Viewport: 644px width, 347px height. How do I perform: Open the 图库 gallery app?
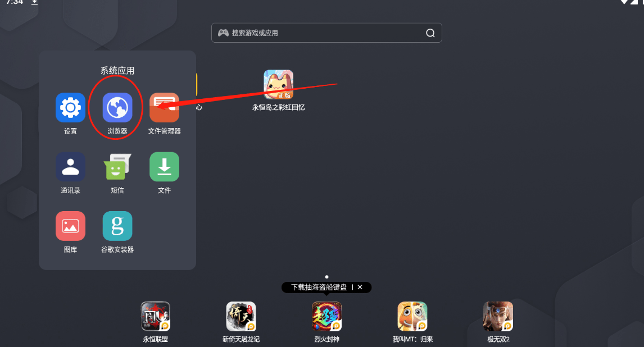point(70,226)
